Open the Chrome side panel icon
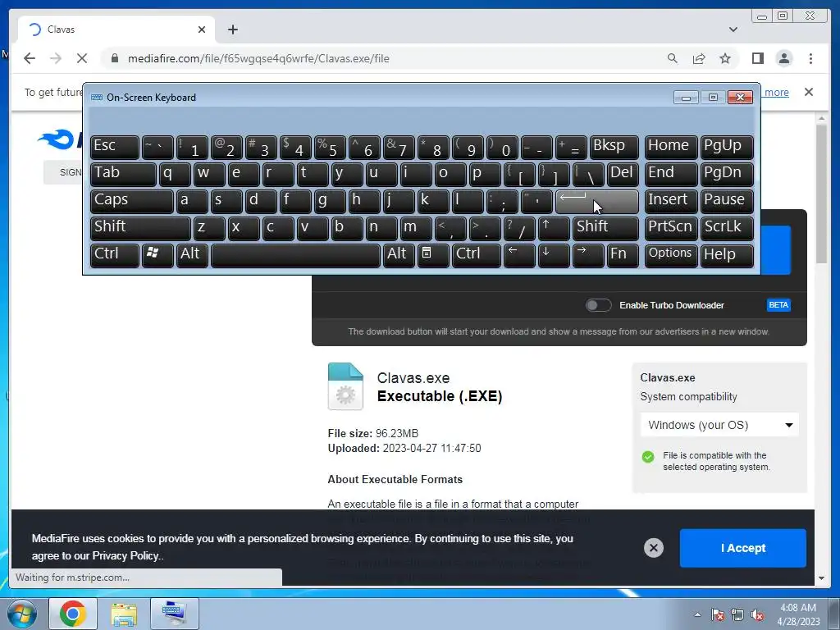The image size is (840, 630). [x=757, y=58]
